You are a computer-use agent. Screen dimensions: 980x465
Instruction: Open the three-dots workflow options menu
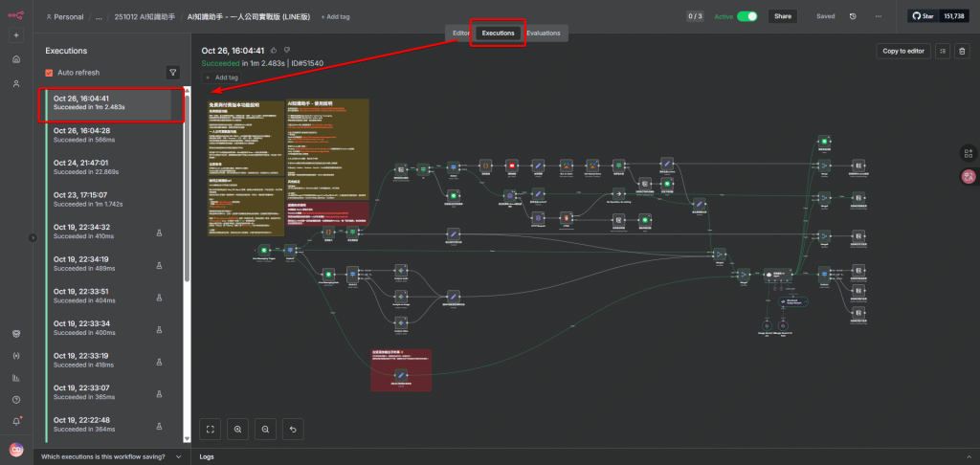[x=878, y=16]
